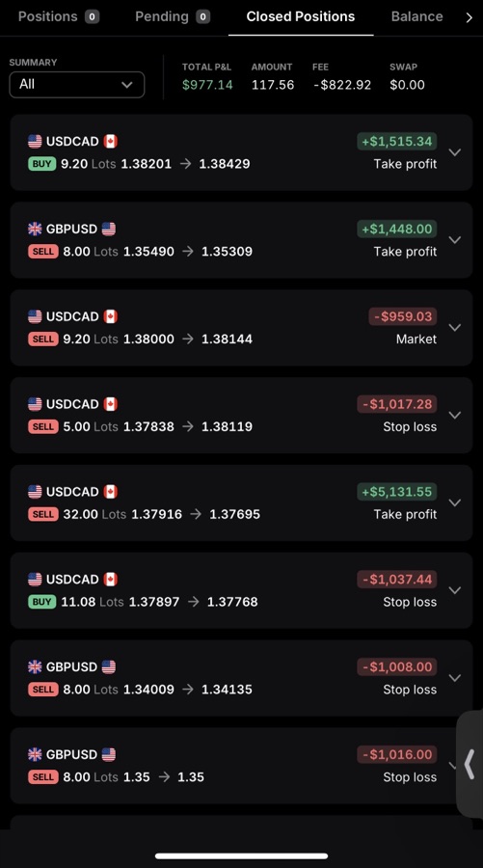Image resolution: width=483 pixels, height=868 pixels.
Task: Open the side panel handle arrow
Action: click(x=470, y=764)
